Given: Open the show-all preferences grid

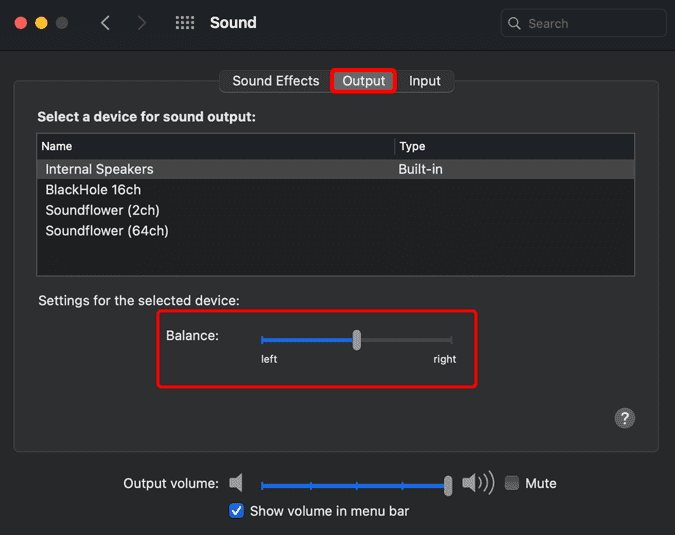Looking at the screenshot, I should click(185, 23).
